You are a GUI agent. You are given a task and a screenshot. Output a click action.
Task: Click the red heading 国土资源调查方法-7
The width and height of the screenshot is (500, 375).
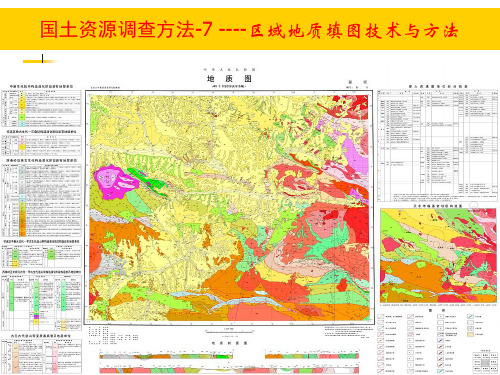click(x=126, y=29)
